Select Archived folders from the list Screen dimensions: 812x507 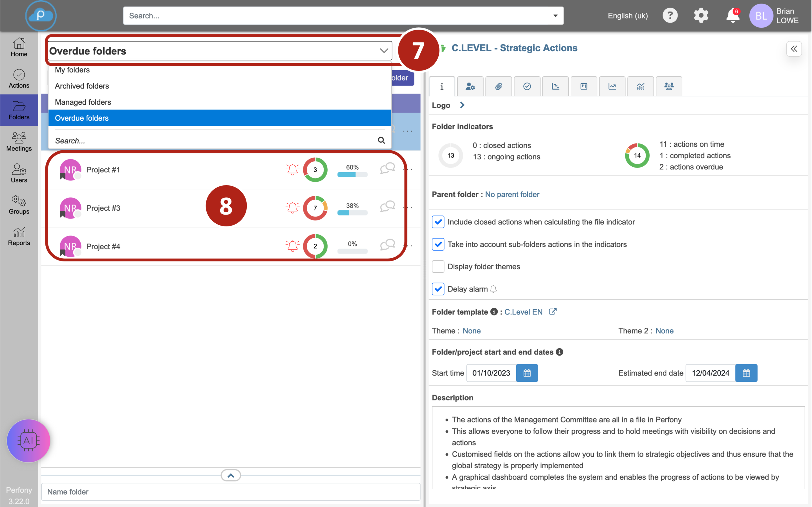tap(82, 86)
